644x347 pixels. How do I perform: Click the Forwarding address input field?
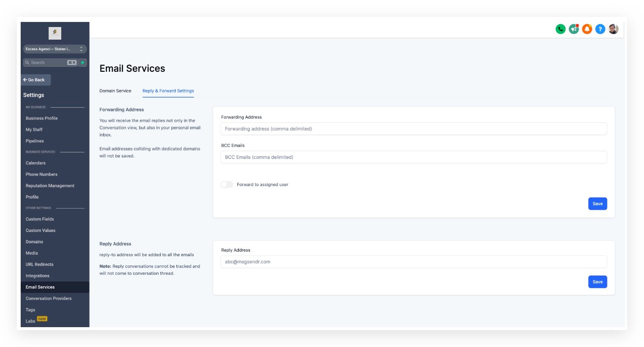pyautogui.click(x=414, y=129)
